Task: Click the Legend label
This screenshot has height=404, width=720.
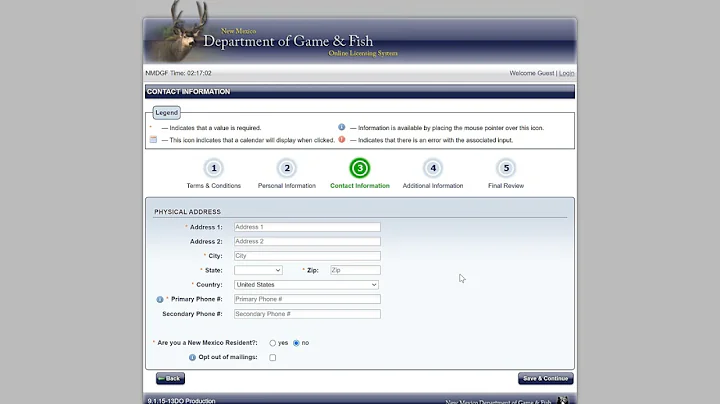Action: pyautogui.click(x=166, y=112)
